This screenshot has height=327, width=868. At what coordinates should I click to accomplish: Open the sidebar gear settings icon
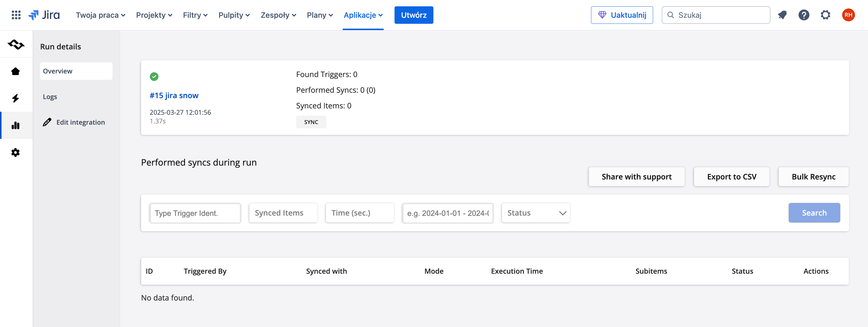tap(15, 153)
